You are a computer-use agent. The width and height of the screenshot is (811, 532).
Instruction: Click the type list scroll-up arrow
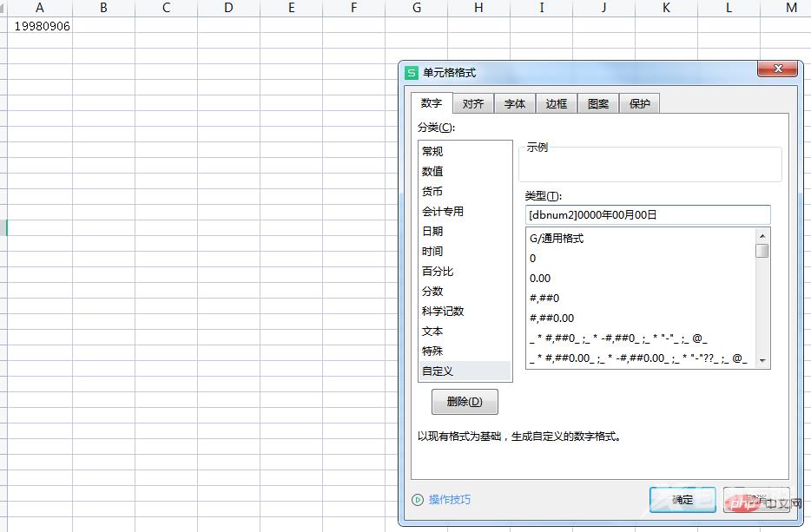[762, 235]
